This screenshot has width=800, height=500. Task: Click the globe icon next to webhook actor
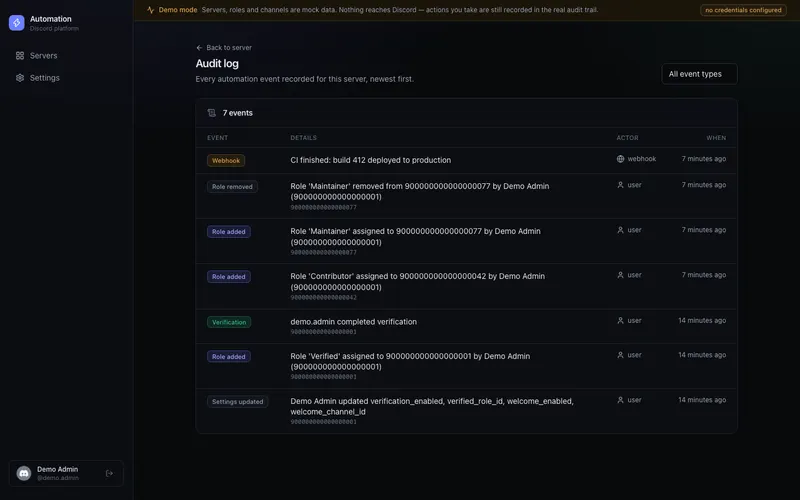[620, 159]
